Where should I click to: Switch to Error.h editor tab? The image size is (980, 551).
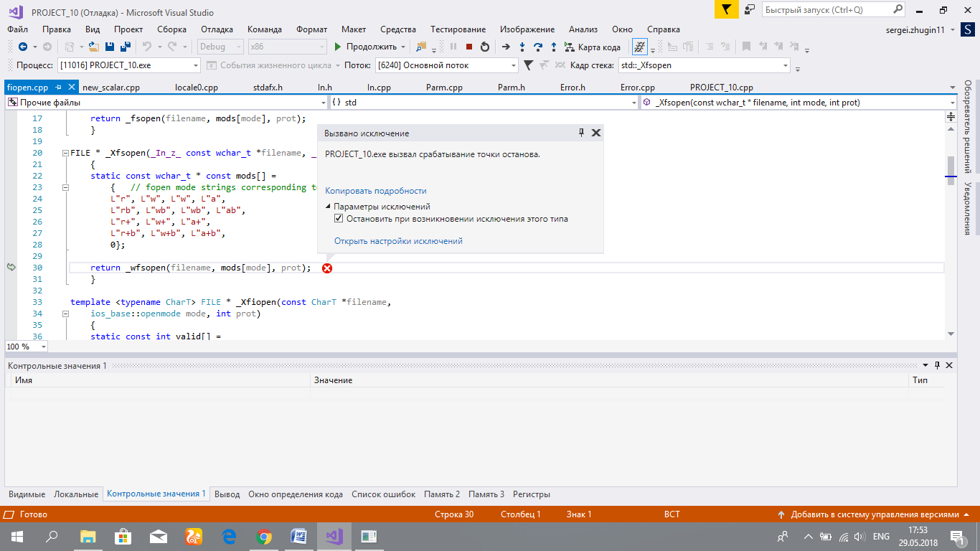tap(573, 88)
